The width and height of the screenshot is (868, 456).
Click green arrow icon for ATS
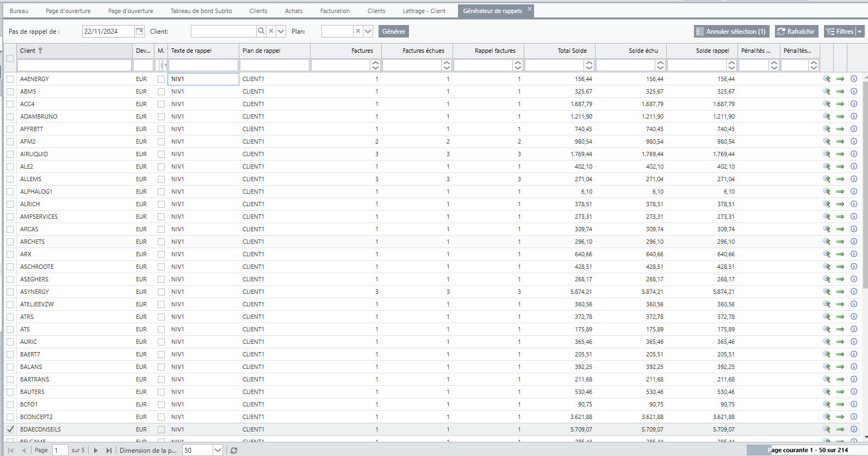coord(840,329)
